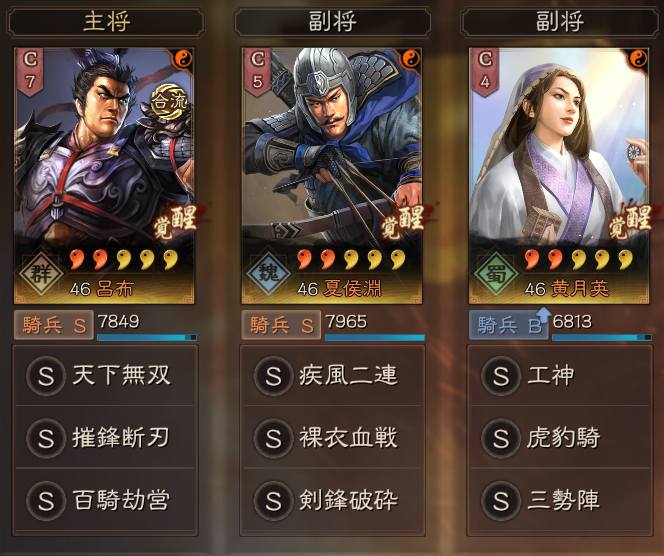Select the 虎豹騎 skill entry

(x=560, y=437)
